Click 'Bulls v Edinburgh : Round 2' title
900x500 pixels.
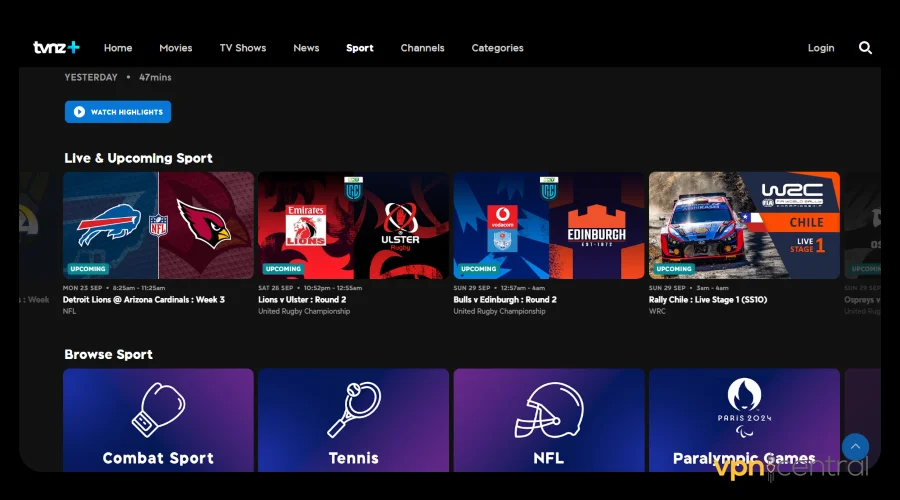(505, 300)
